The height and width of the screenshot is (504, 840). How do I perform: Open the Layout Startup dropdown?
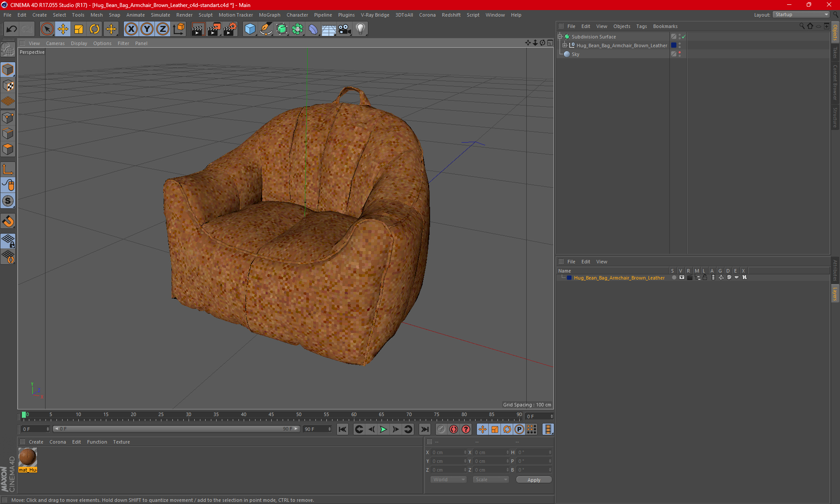pyautogui.click(x=801, y=14)
